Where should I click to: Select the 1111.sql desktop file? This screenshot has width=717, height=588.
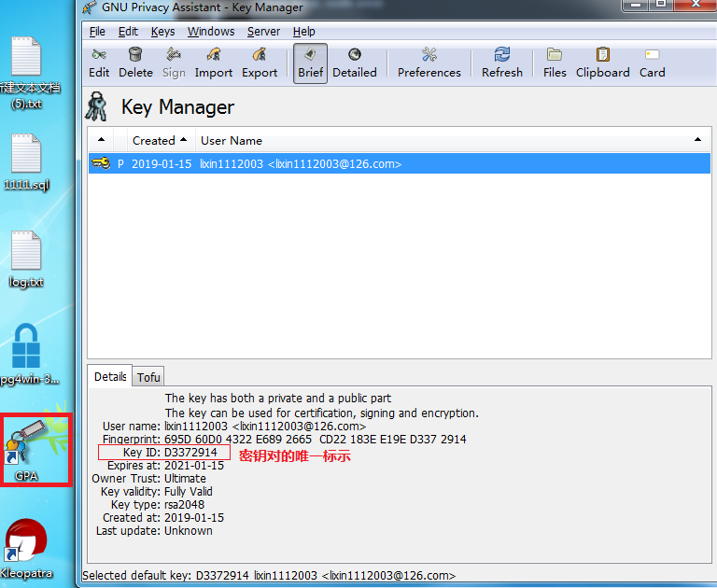click(26, 162)
